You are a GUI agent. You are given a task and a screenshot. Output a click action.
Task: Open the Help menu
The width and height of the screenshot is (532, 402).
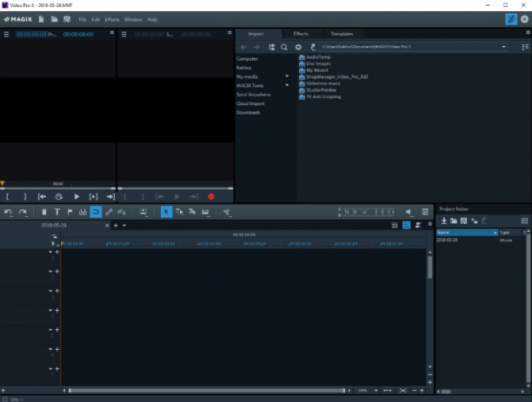(152, 20)
